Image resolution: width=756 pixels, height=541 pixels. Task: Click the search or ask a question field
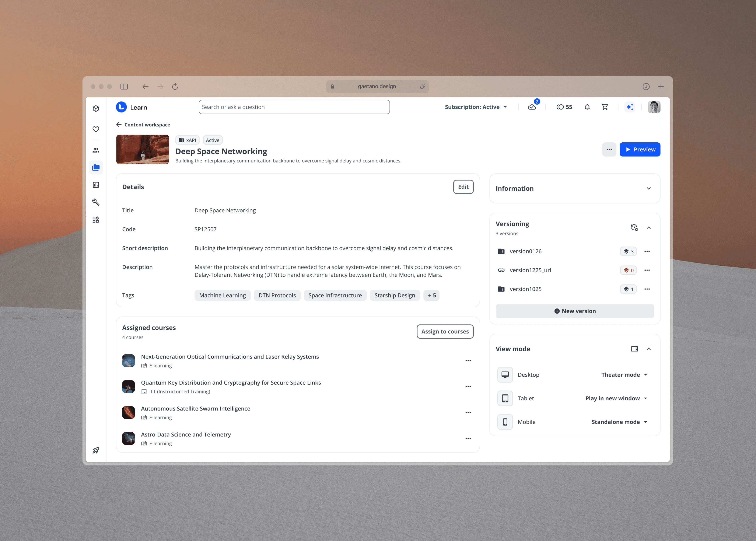(x=294, y=107)
